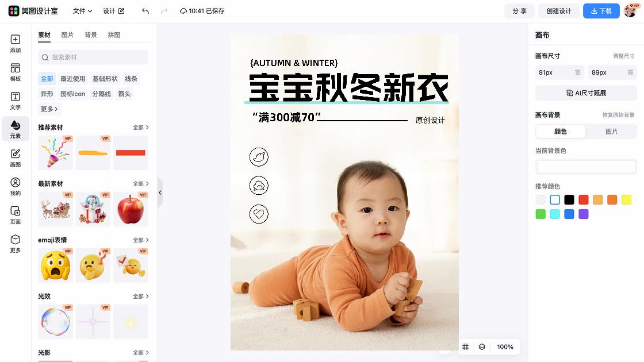Open the 模板 templates sidebar panel
644x362 pixels.
point(15,72)
